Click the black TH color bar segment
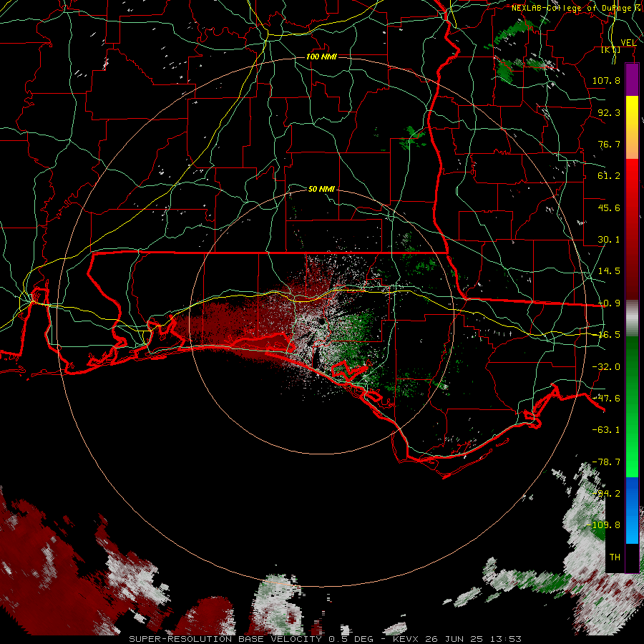 pyautogui.click(x=632, y=557)
